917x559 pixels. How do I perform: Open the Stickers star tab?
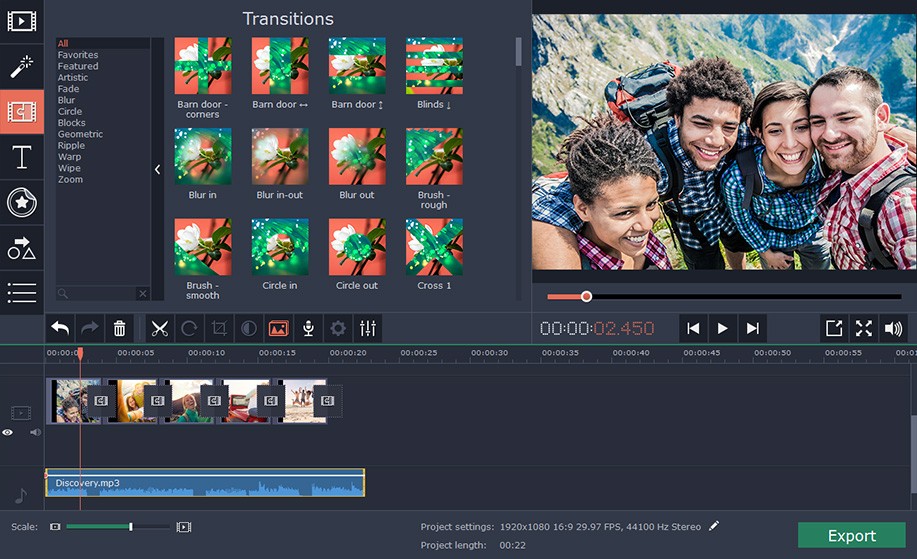click(22, 202)
